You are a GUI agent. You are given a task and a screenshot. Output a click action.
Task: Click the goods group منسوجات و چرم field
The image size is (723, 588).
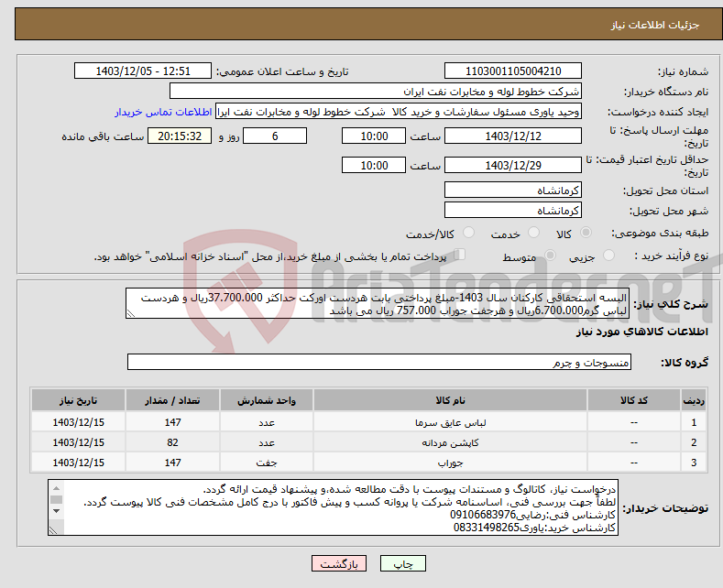[379, 362]
